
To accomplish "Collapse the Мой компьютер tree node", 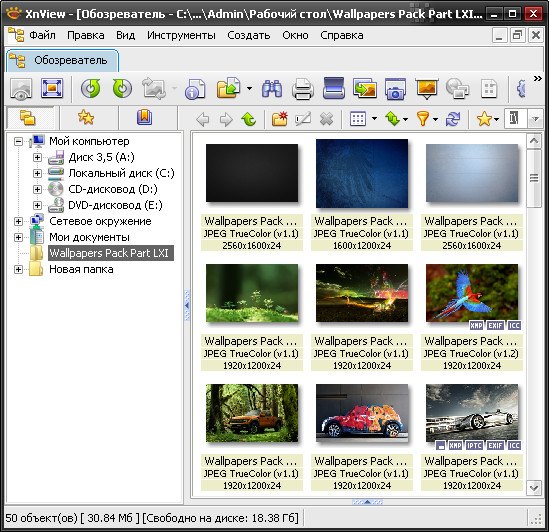I will (x=18, y=141).
